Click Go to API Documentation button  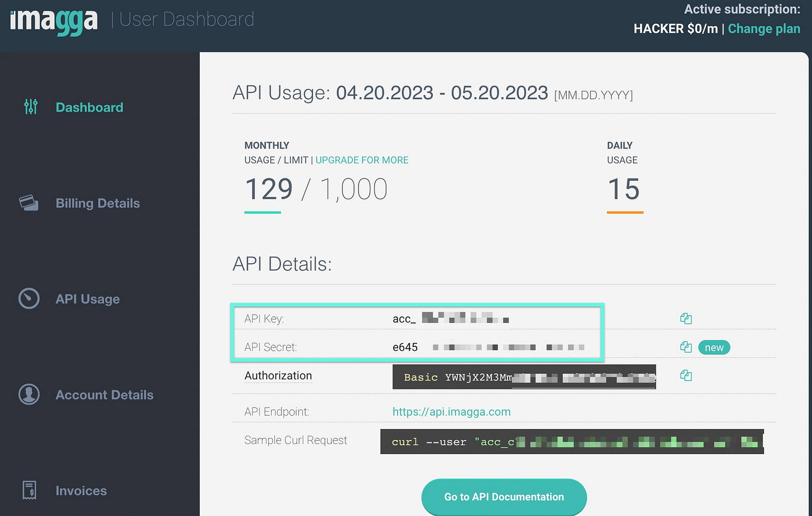pyautogui.click(x=504, y=496)
